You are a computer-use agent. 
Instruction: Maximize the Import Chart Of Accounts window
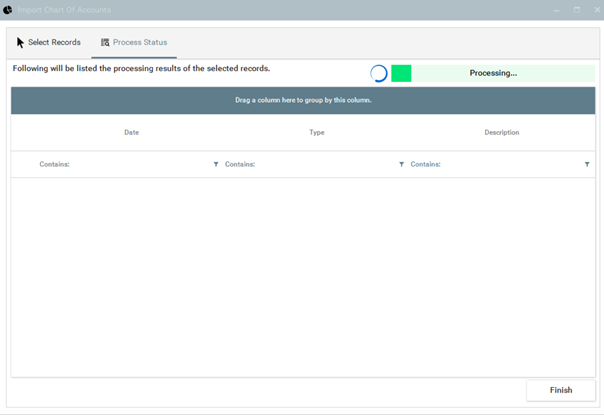click(577, 10)
